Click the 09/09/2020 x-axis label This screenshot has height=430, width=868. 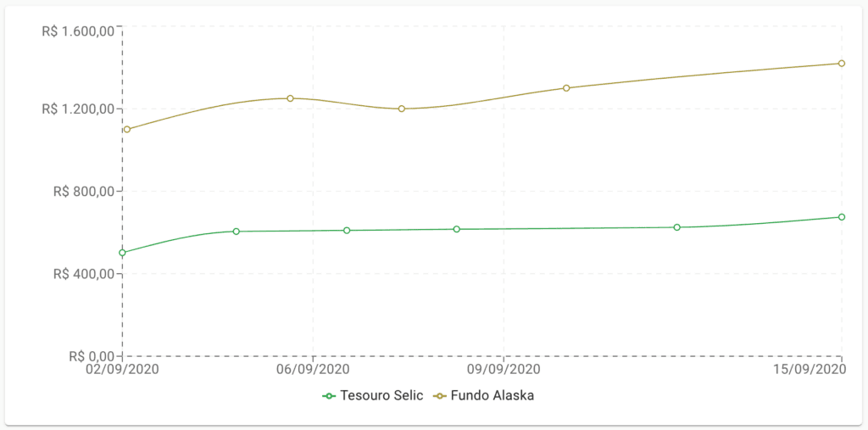point(504,369)
